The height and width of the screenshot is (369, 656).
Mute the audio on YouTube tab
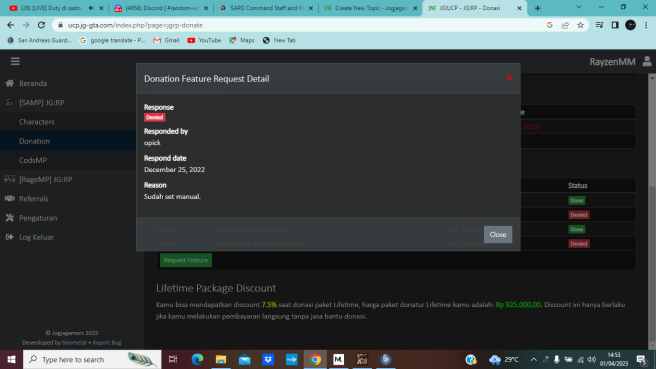tap(91, 8)
